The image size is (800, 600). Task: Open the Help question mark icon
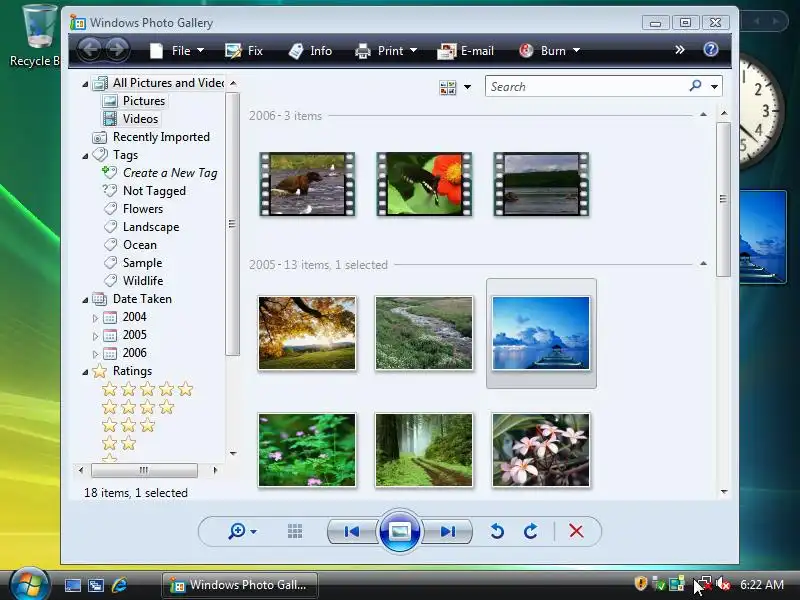click(x=711, y=49)
